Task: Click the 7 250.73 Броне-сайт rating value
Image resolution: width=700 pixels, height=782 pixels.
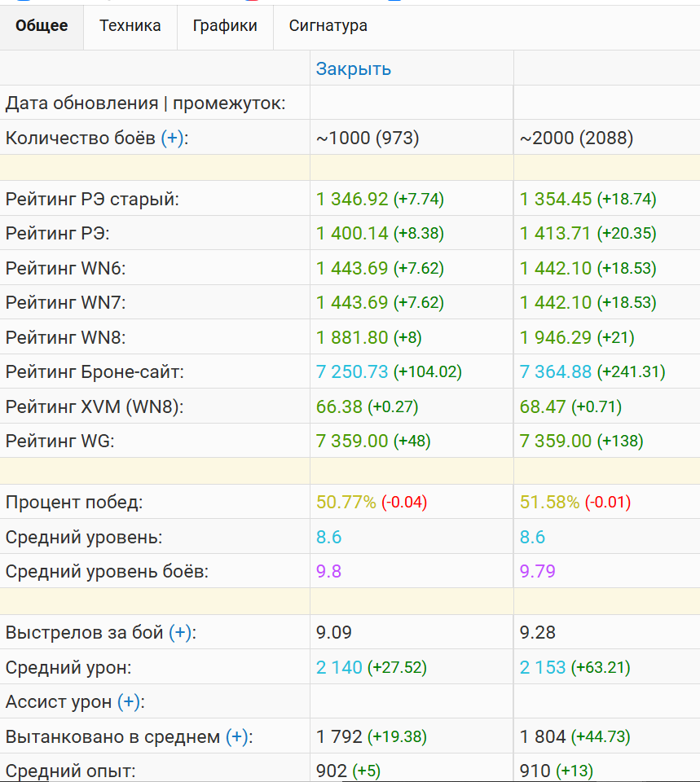Action: pos(352,372)
